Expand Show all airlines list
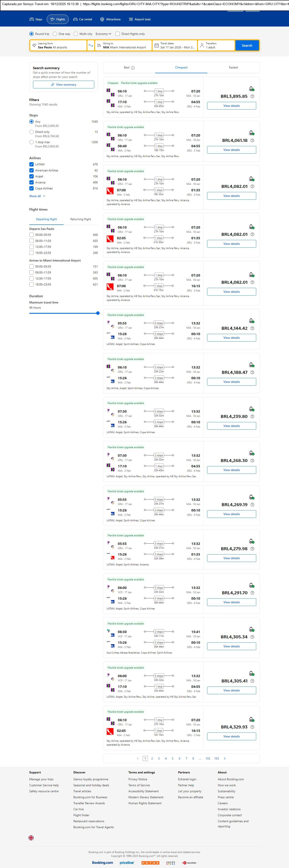 click(x=37, y=196)
